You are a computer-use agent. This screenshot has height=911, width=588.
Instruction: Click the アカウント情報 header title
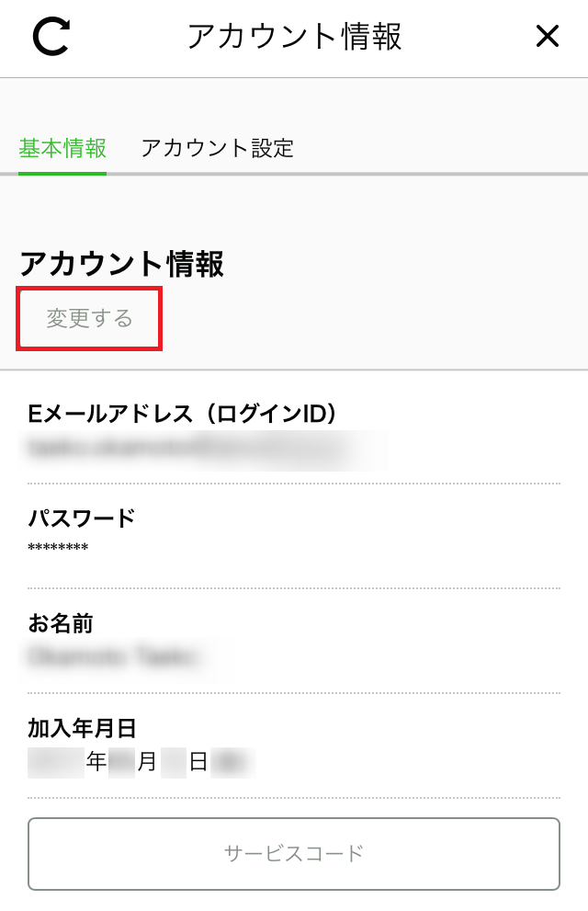tap(294, 37)
